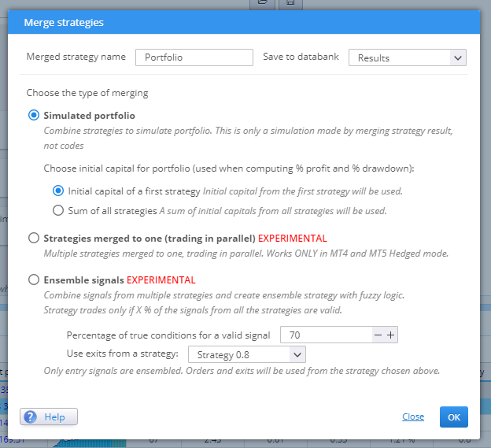This screenshot has width=491, height=448.
Task: Click the EXPERIMENTAL label after trading in parallel
Action: tap(293, 239)
